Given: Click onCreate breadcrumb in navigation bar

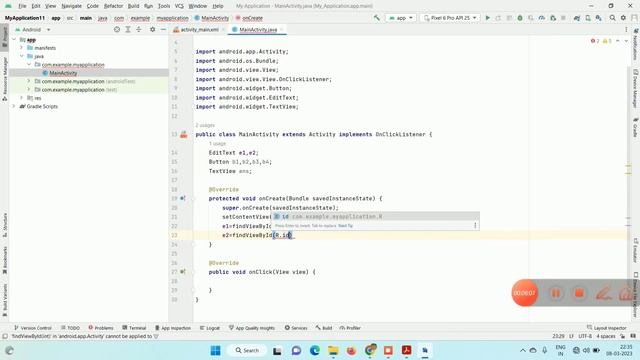Looking at the screenshot, I should (x=249, y=18).
